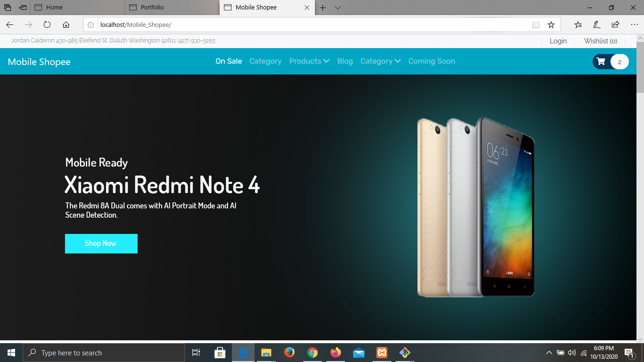The image size is (644, 362).
Task: Open Wishlist (0) link
Action: click(x=601, y=41)
